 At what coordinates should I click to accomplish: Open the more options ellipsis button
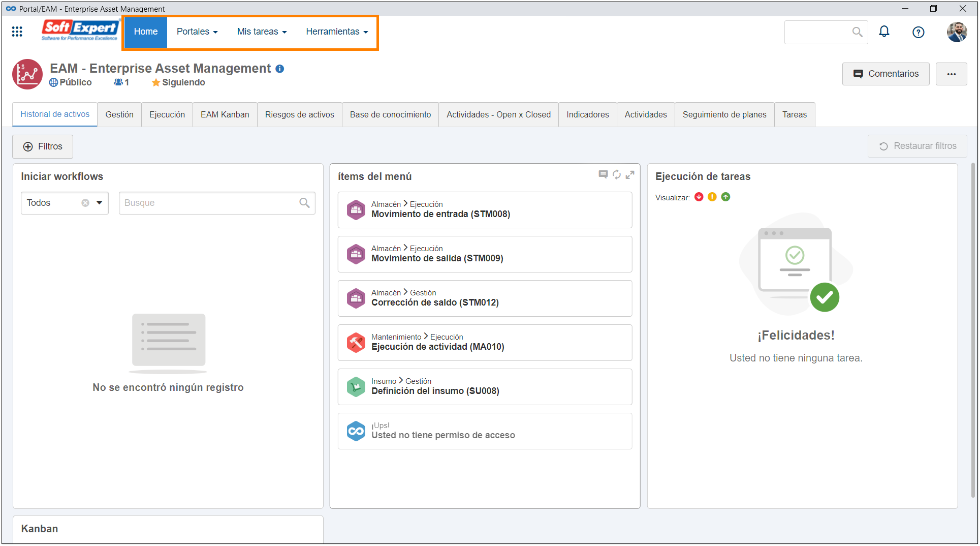[951, 74]
